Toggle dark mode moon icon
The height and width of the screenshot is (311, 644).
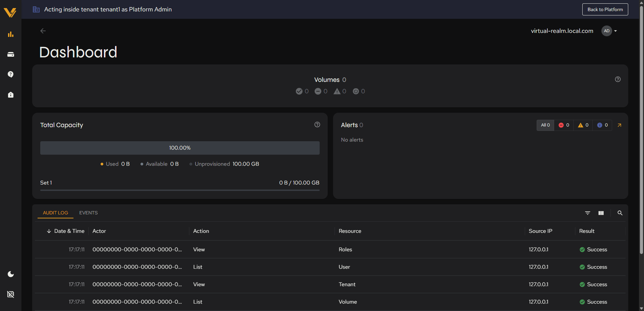point(11,274)
